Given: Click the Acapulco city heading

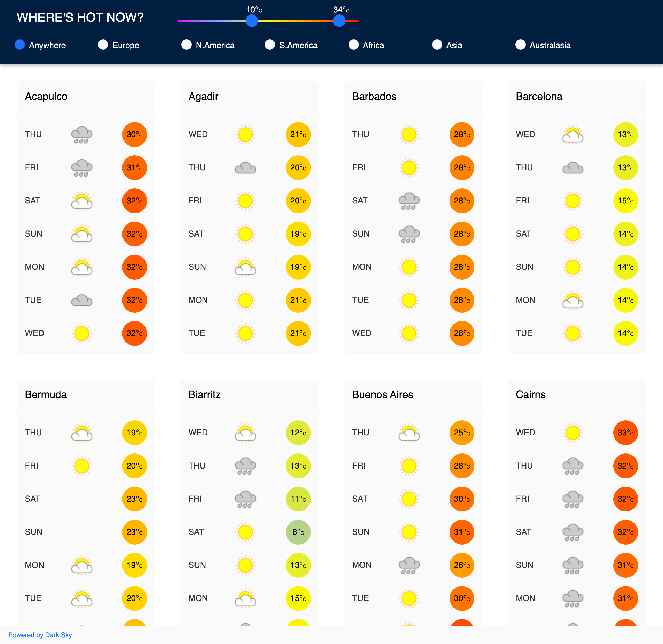Looking at the screenshot, I should [x=46, y=96].
